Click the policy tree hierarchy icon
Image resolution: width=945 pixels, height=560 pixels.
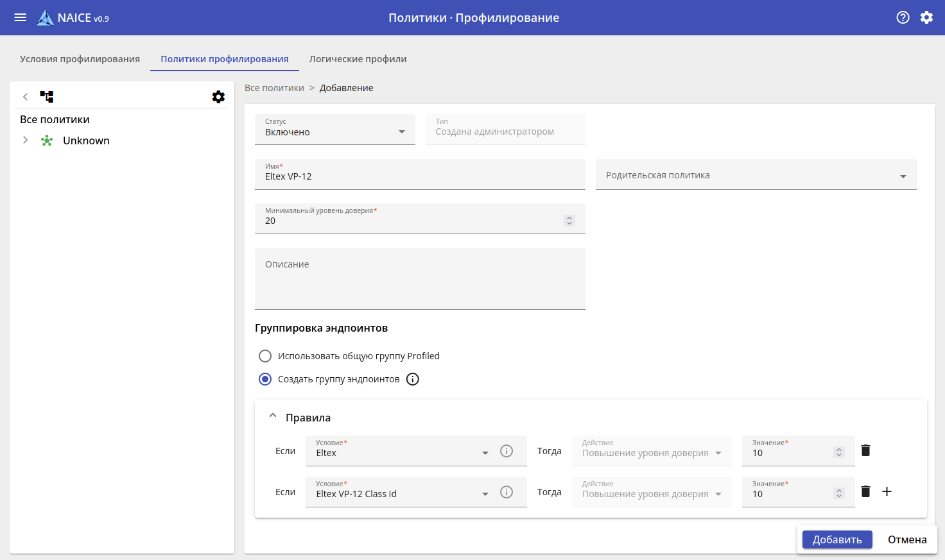(x=47, y=97)
